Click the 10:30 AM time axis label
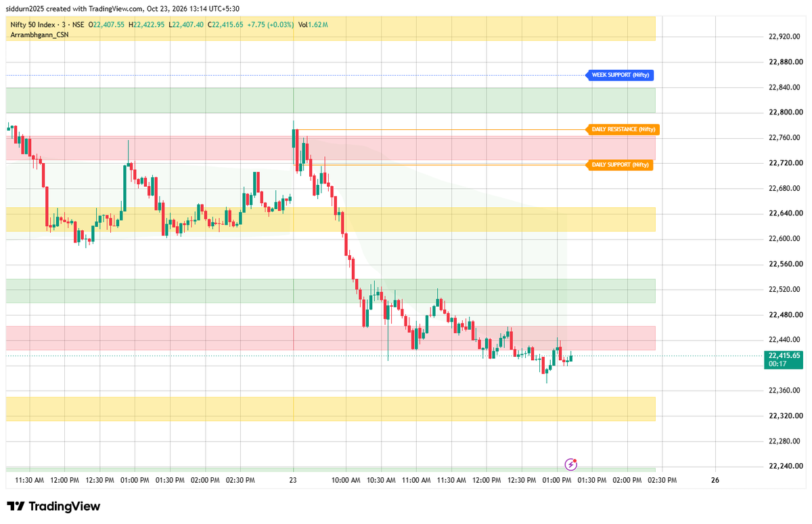 381,480
